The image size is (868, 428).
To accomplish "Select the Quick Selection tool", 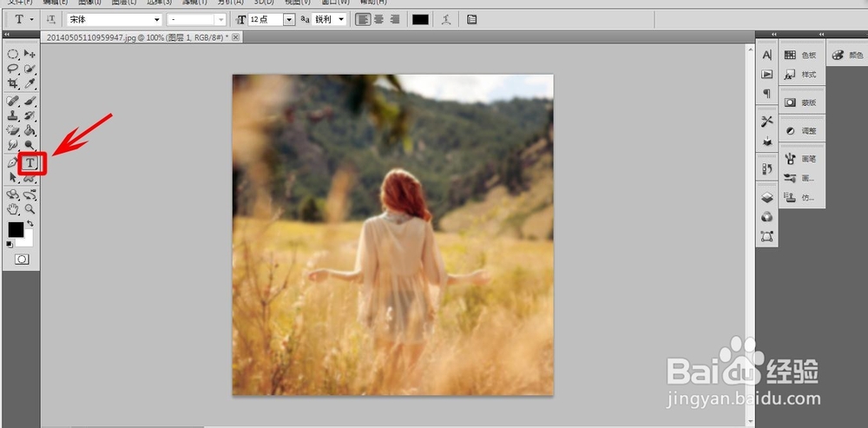I will [x=30, y=69].
